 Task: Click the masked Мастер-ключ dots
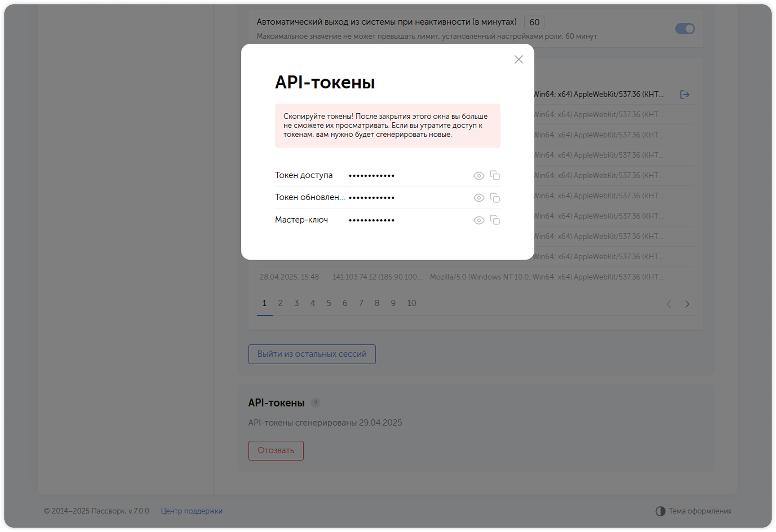tap(372, 220)
